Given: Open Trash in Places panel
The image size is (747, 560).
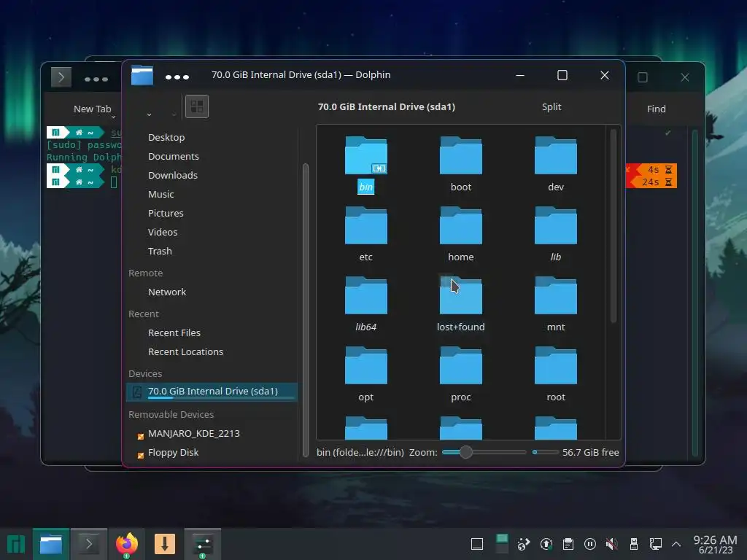Looking at the screenshot, I should tap(160, 251).
